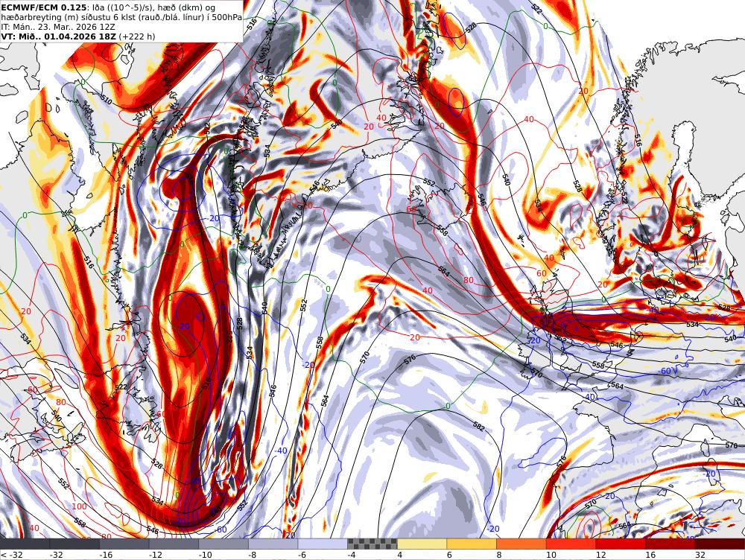
Task: Click the red swatch between 12 and 16
Action: click(621, 544)
